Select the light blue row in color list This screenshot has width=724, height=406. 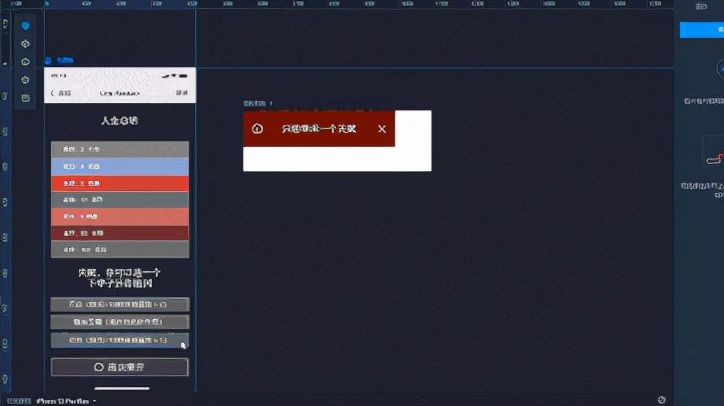[x=120, y=166]
